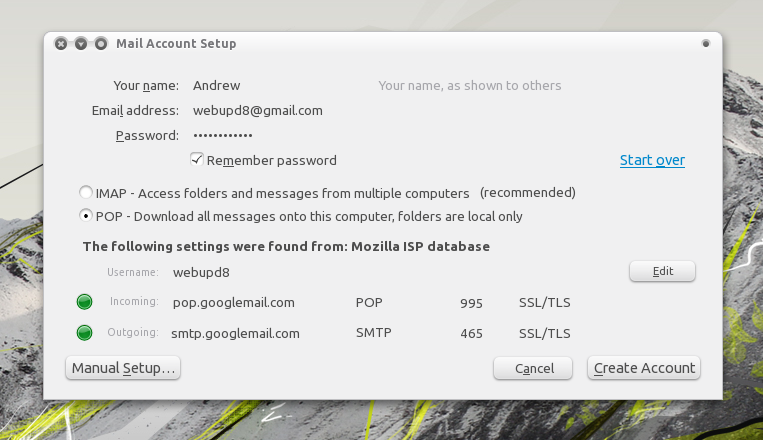The width and height of the screenshot is (763, 440).
Task: Click the green Outgoing server status indicator
Action: point(85,333)
